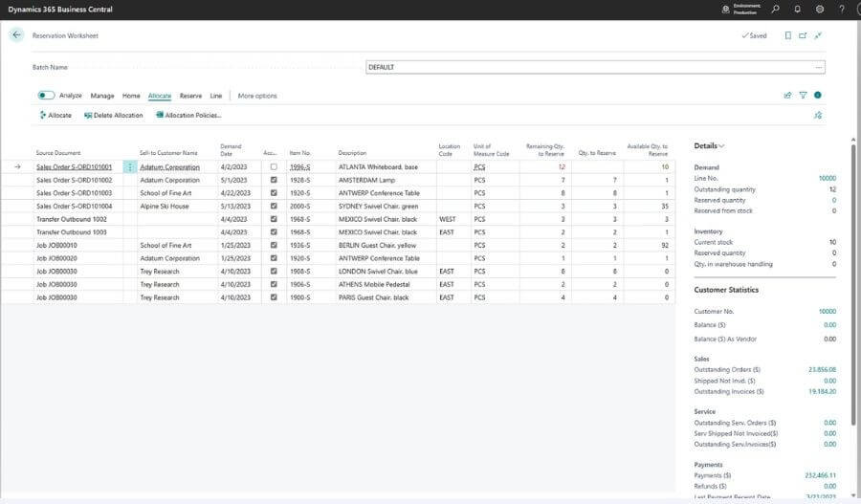The height and width of the screenshot is (504, 861).
Task: Click Item No. column header
Action: coord(299,153)
